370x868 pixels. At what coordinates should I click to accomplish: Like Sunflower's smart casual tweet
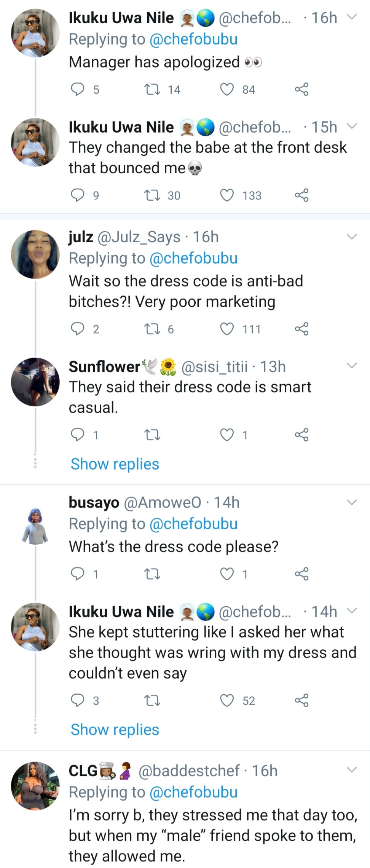[x=227, y=435]
